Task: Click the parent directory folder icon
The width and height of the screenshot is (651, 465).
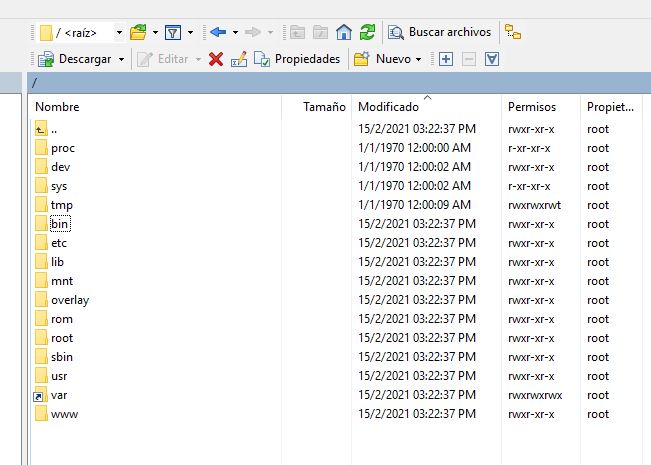Action: click(297, 32)
